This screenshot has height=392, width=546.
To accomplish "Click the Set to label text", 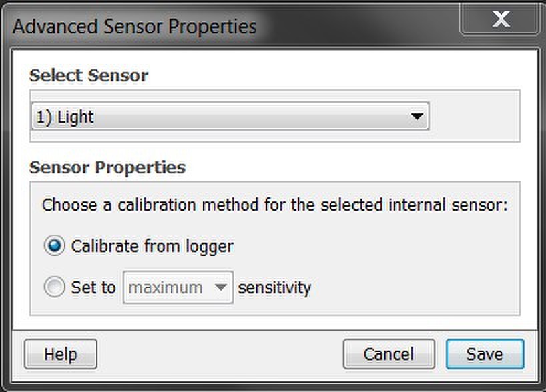I will pos(93,287).
